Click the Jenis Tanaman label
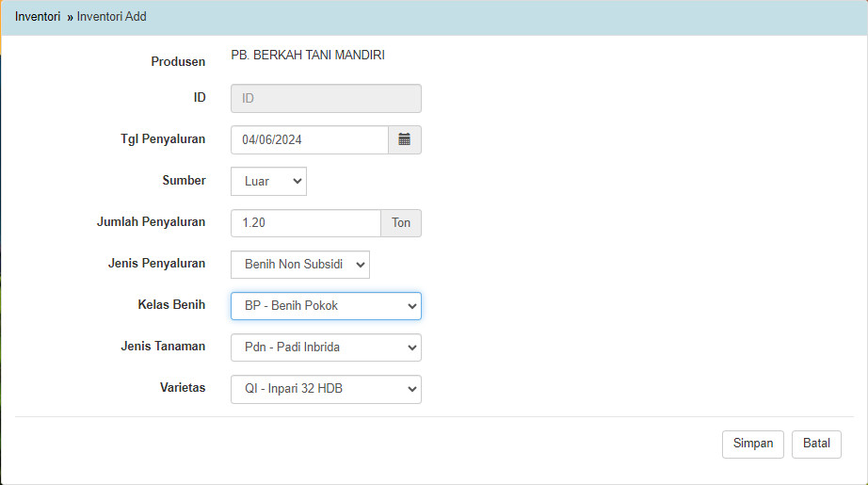This screenshot has height=485, width=868. pyautogui.click(x=163, y=346)
